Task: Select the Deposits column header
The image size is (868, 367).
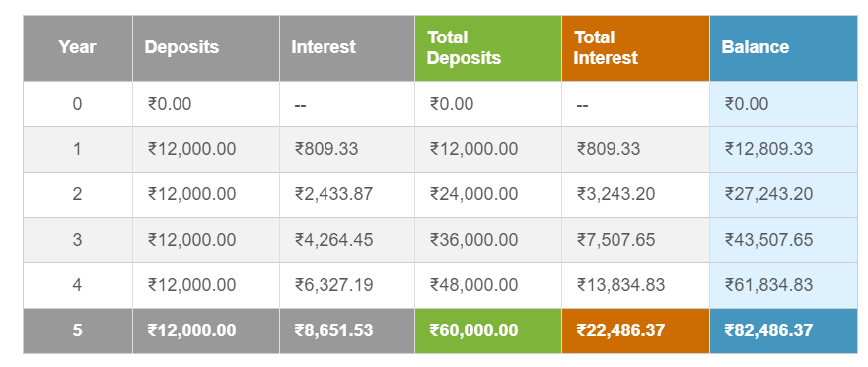Action: click(x=206, y=48)
